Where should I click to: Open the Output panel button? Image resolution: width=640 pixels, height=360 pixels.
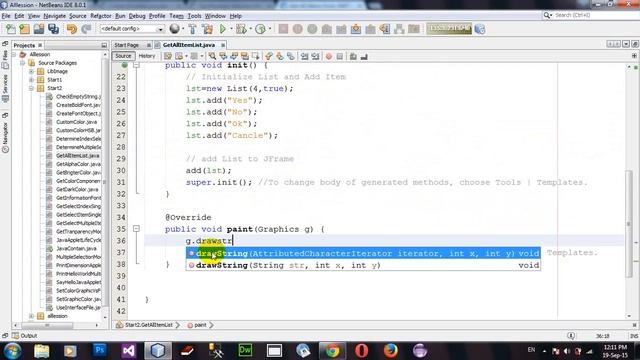pos(24,336)
